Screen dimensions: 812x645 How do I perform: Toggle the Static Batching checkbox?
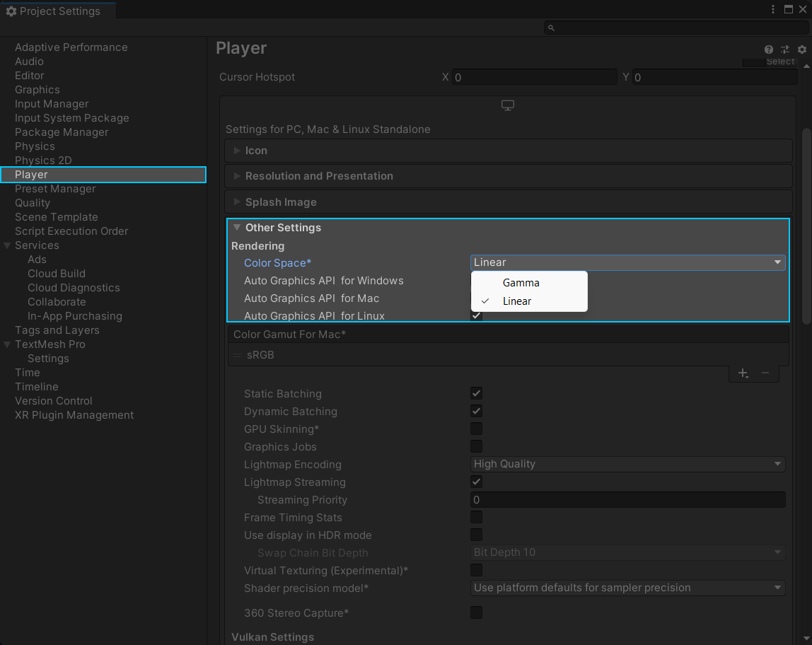[x=476, y=393]
